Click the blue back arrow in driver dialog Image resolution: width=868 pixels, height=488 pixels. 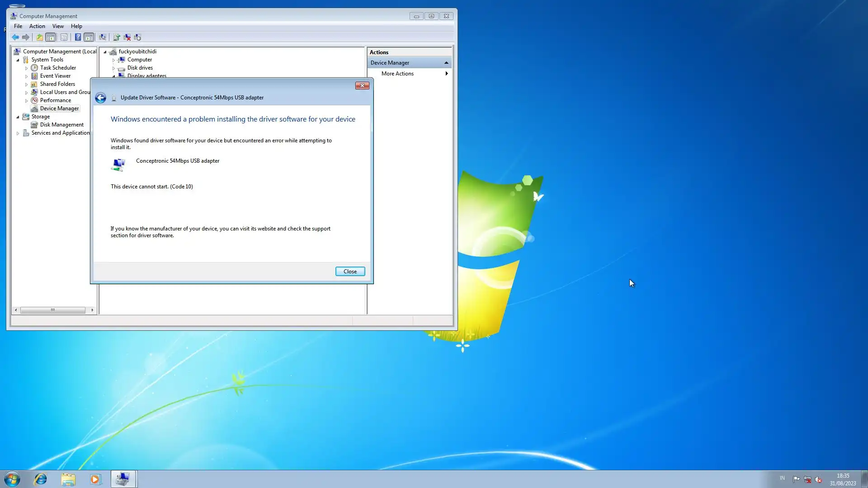click(x=100, y=98)
